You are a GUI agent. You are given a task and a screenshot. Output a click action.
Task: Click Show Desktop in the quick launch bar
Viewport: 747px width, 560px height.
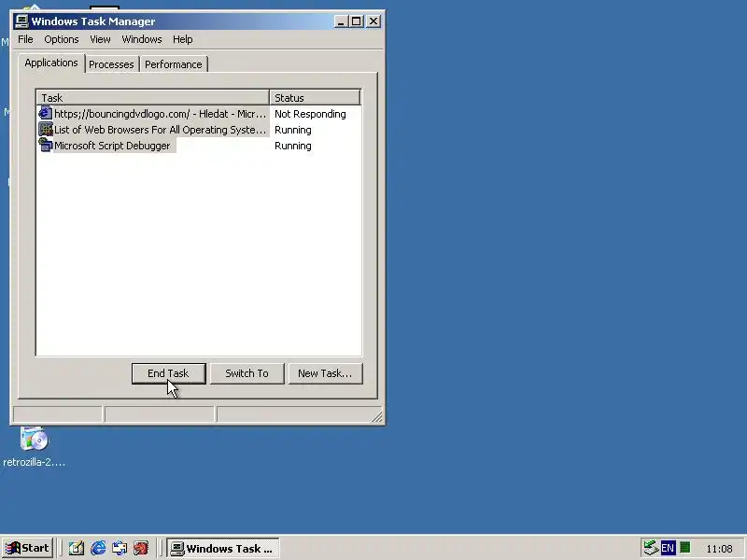click(x=77, y=548)
